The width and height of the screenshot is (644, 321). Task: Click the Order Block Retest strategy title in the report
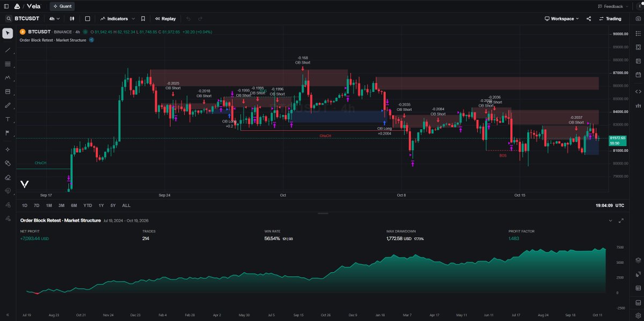pyautogui.click(x=60, y=220)
